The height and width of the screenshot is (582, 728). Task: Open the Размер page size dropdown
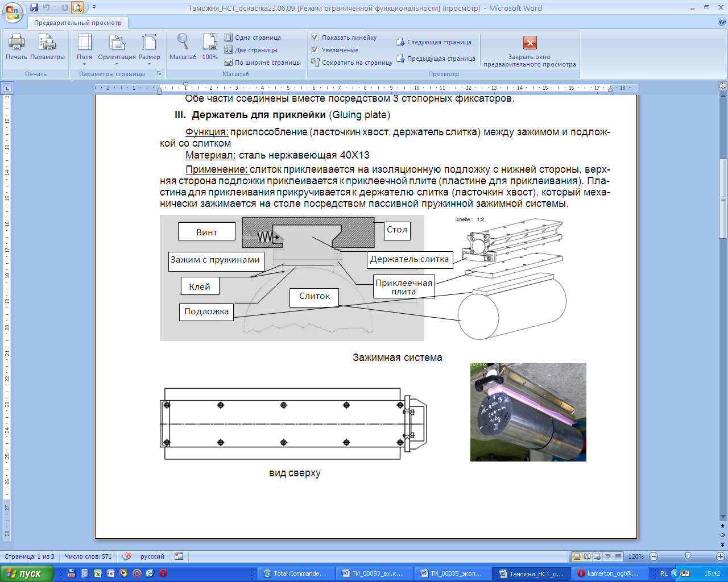150,49
